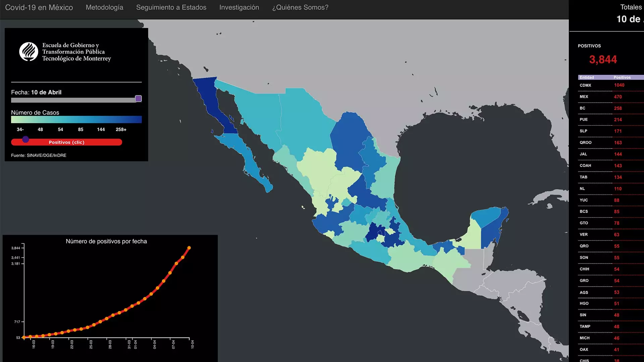Click the Positivos column header
The image size is (644, 362).
coord(622,77)
